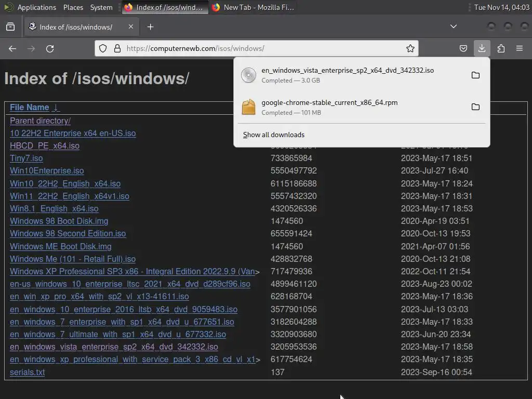Open the Places menu

click(73, 7)
